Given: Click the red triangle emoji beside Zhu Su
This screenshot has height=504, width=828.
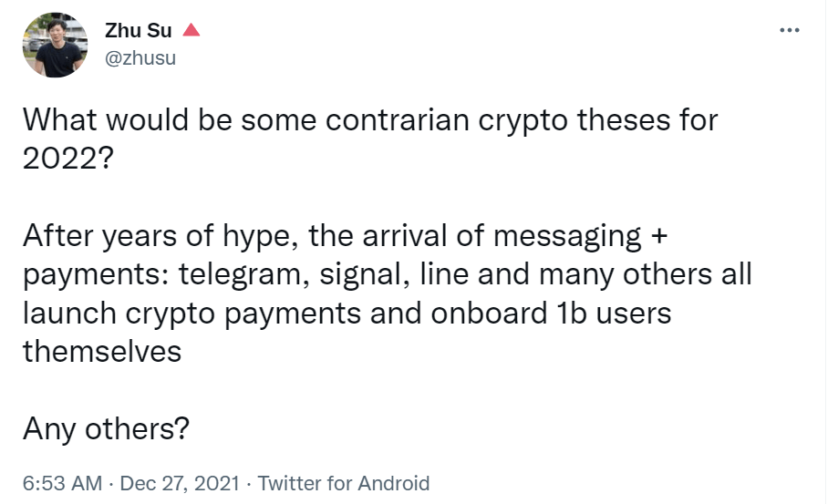Looking at the screenshot, I should point(191,30).
